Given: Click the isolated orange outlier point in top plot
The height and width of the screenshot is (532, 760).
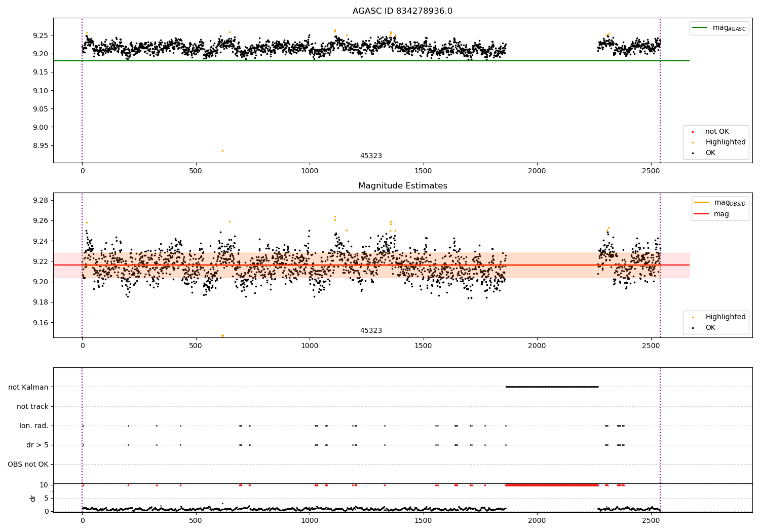Looking at the screenshot, I should coord(222,150).
